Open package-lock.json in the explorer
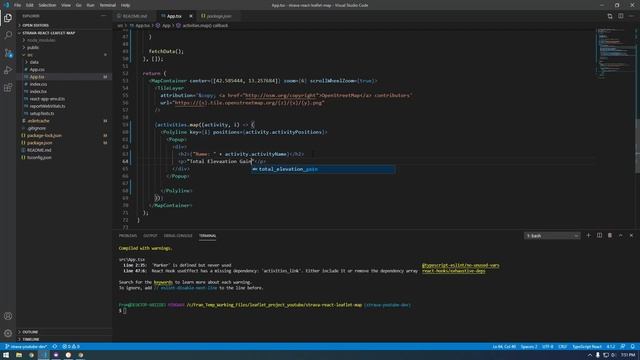 pyautogui.click(x=44, y=136)
